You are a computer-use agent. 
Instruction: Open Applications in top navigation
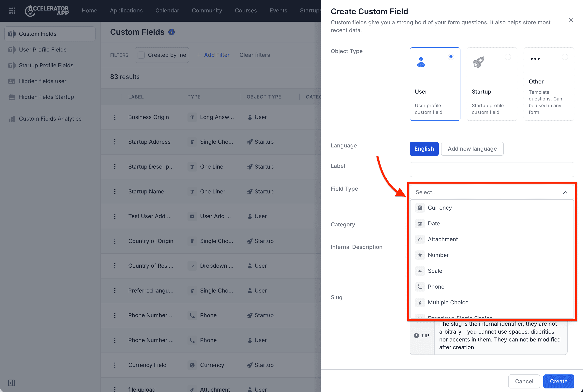126,10
